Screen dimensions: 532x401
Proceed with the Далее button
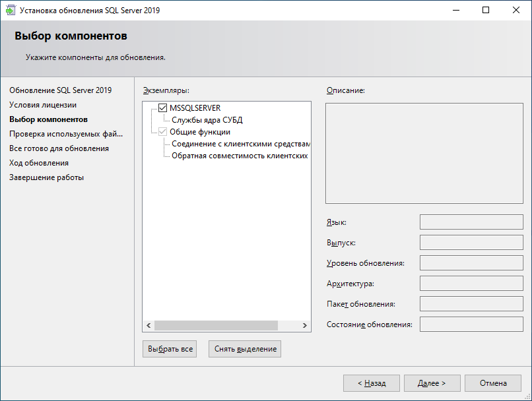[x=432, y=383]
